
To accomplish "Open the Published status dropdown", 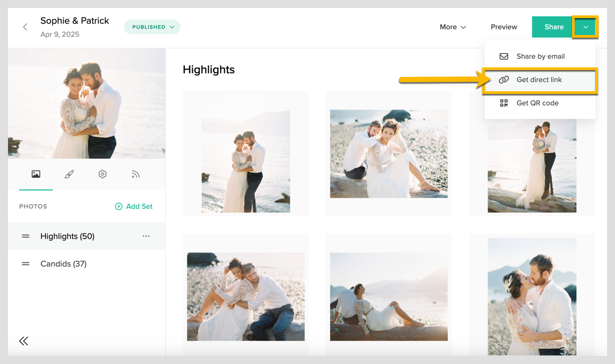I will point(152,27).
